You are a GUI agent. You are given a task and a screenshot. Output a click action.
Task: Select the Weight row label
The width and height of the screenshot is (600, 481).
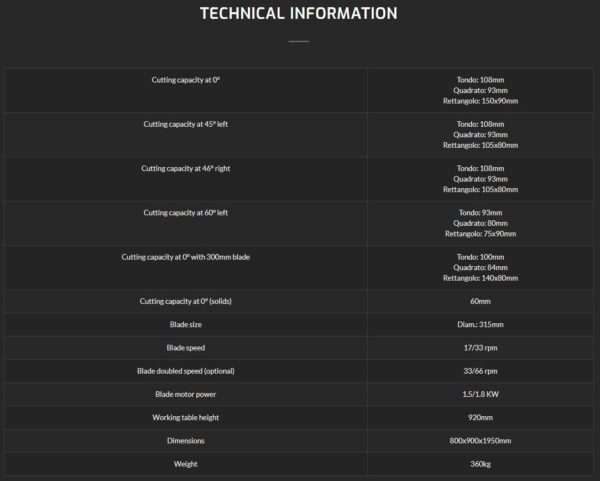pyautogui.click(x=186, y=464)
